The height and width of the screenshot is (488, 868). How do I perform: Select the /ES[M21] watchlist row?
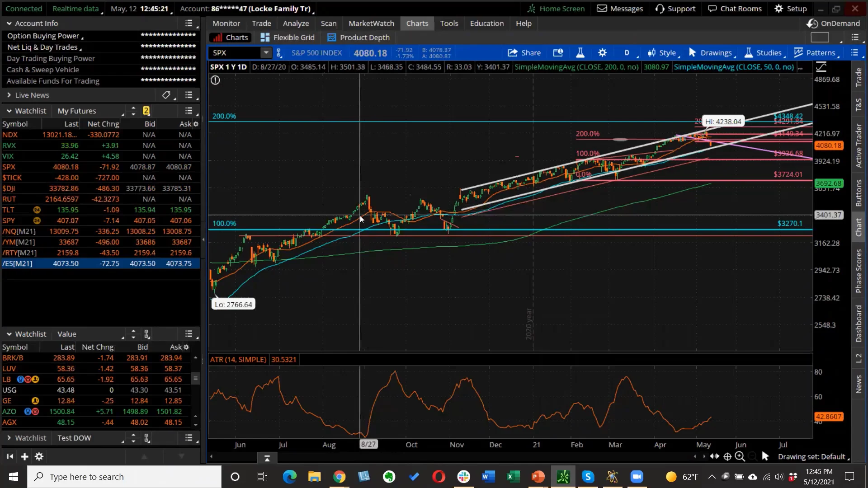(100, 263)
